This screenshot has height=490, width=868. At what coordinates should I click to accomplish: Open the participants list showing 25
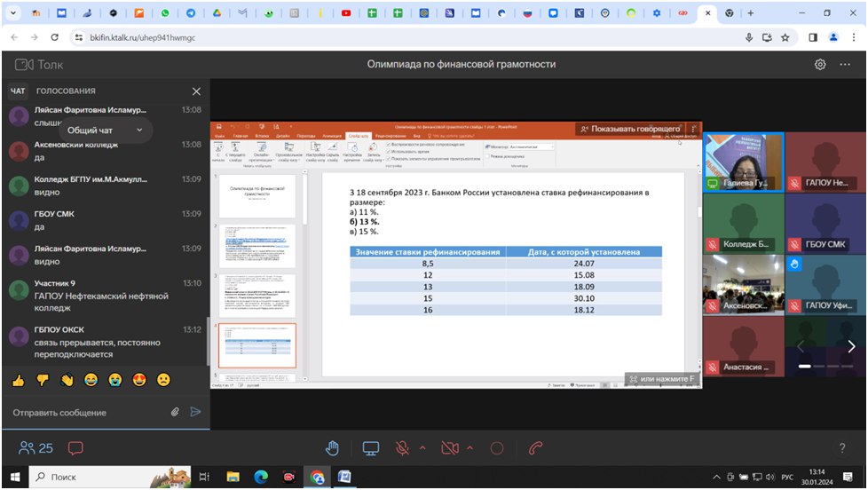pyautogui.click(x=36, y=448)
